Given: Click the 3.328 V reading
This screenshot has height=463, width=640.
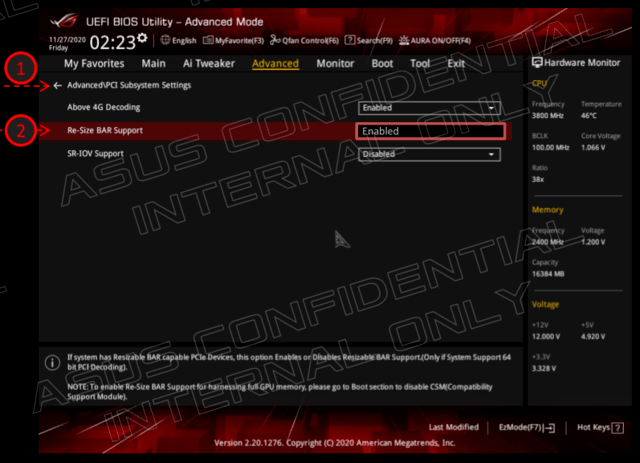Looking at the screenshot, I should click(544, 369).
